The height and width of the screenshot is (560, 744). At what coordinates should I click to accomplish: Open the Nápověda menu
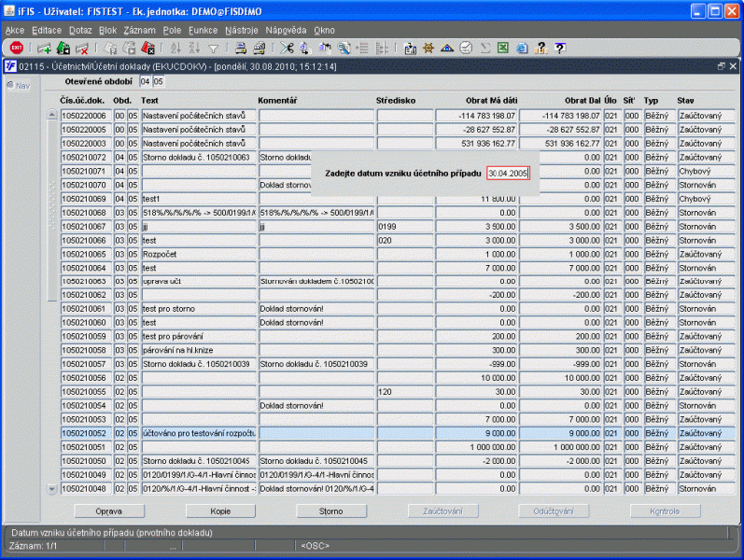286,31
